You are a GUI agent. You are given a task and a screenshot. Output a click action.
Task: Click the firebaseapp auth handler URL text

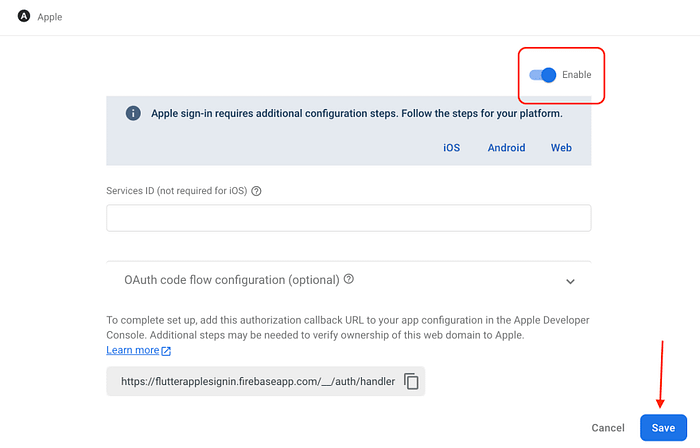pos(258,382)
